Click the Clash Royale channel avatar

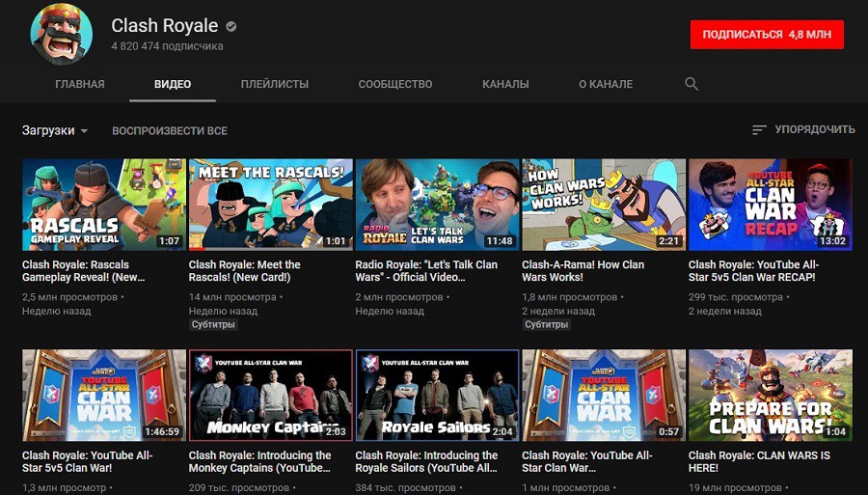tap(62, 33)
